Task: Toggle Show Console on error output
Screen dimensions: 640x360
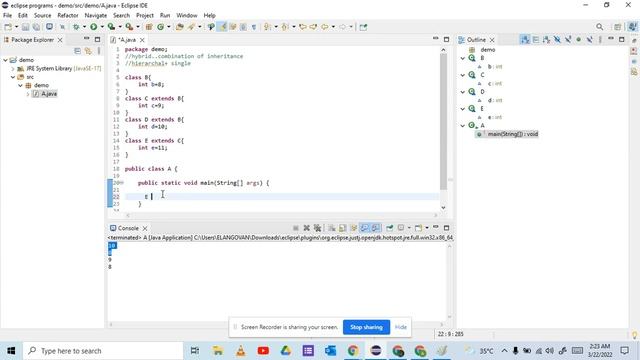Action: point(376,228)
